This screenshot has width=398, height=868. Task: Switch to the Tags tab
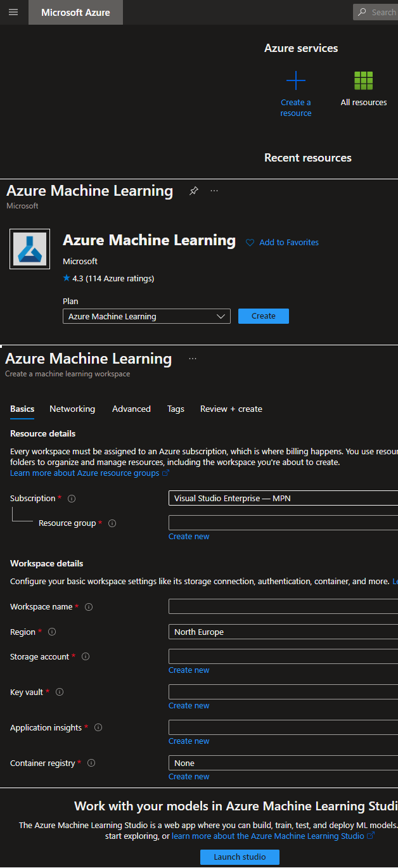point(176,409)
